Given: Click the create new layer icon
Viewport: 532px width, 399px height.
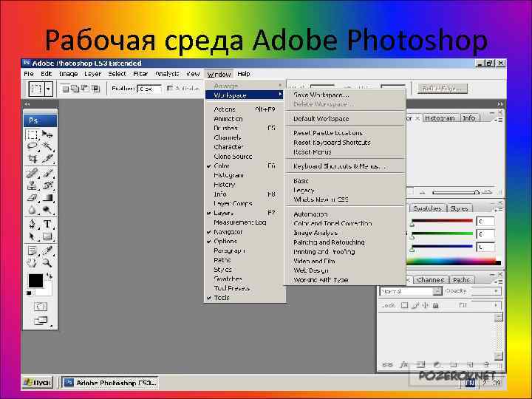Looking at the screenshot, I should [x=470, y=365].
